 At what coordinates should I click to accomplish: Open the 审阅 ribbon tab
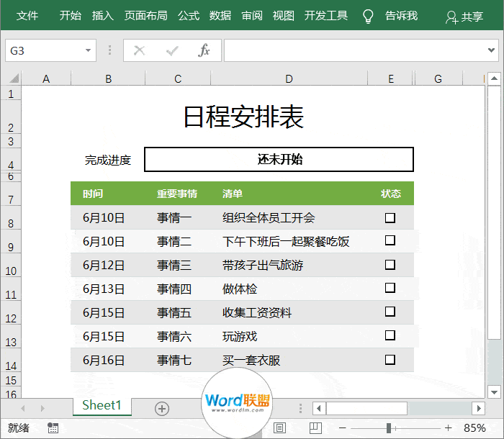(x=252, y=15)
